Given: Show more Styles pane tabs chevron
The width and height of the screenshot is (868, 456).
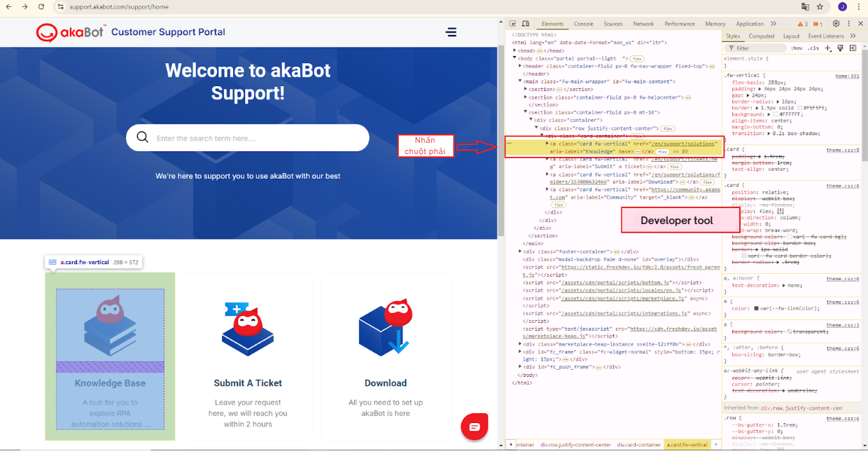Looking at the screenshot, I should click(853, 36).
